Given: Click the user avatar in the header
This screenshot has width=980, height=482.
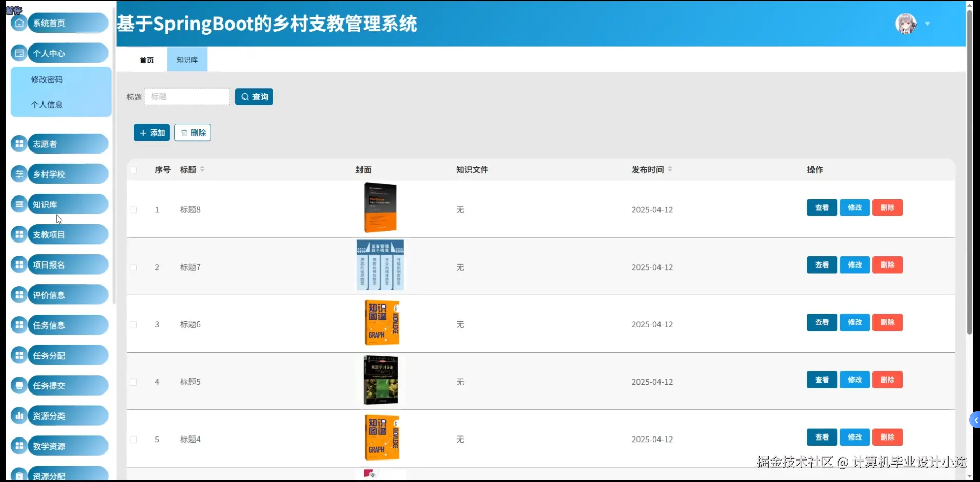Looking at the screenshot, I should point(906,24).
